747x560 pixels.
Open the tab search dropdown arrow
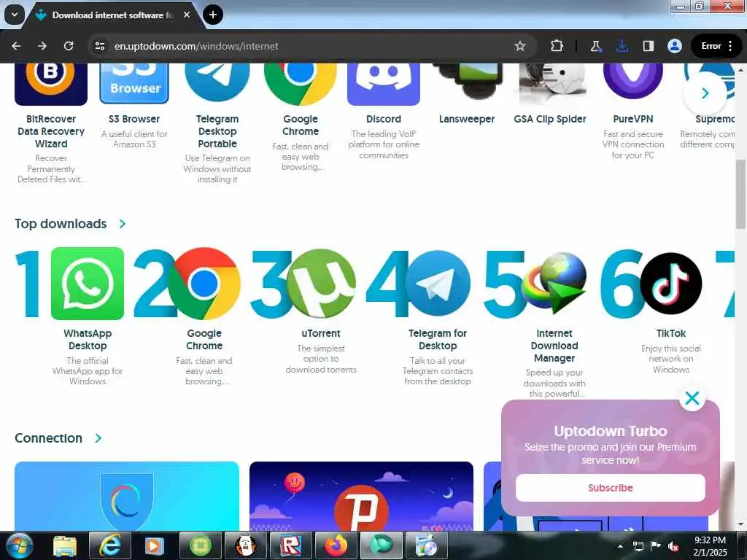pos(15,15)
